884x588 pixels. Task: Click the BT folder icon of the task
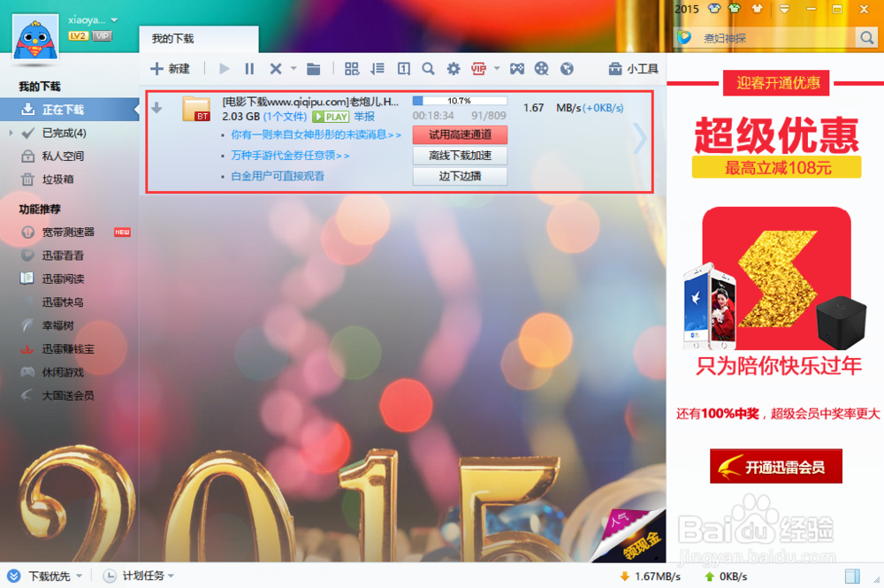(196, 108)
